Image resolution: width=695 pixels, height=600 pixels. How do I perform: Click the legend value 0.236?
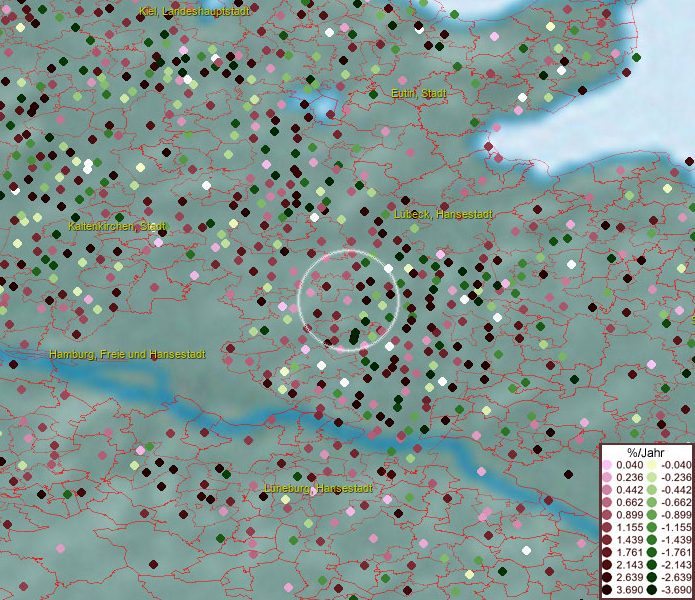(629, 477)
